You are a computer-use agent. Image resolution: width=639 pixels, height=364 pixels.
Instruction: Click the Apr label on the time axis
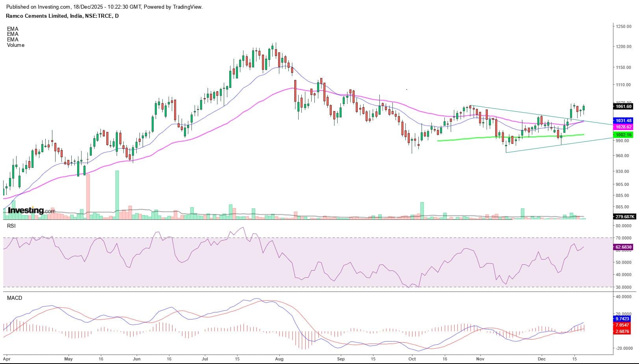point(6,359)
